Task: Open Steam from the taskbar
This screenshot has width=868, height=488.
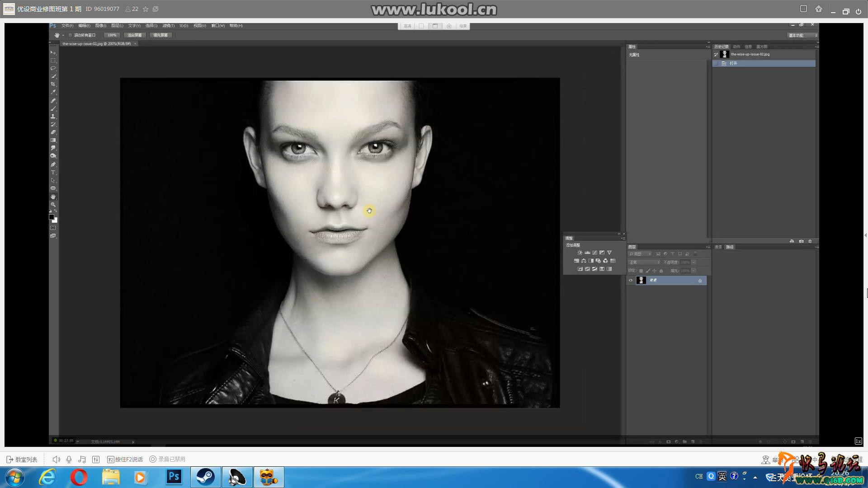Action: [206, 477]
